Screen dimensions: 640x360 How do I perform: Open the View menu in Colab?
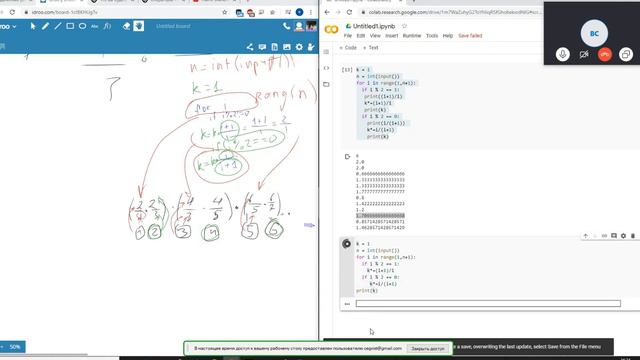pyautogui.click(x=375, y=36)
